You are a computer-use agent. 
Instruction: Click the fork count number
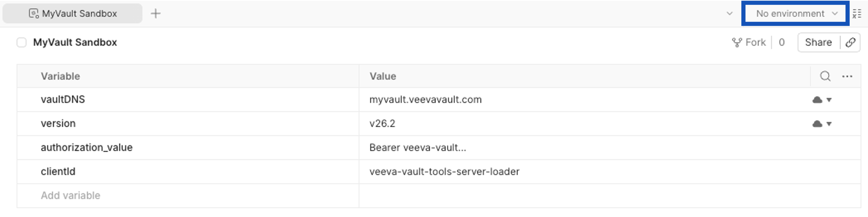point(782,42)
